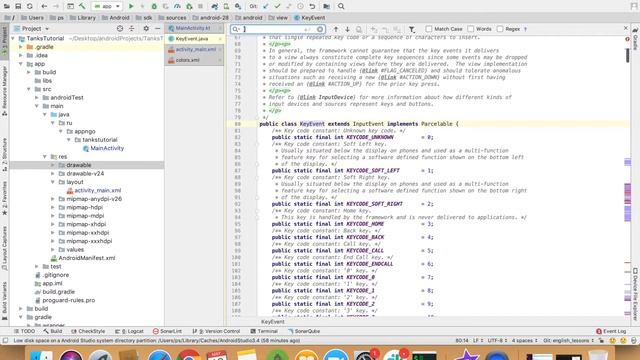The image size is (640, 360).
Task: Expand the .gradle folder
Action: (21, 47)
